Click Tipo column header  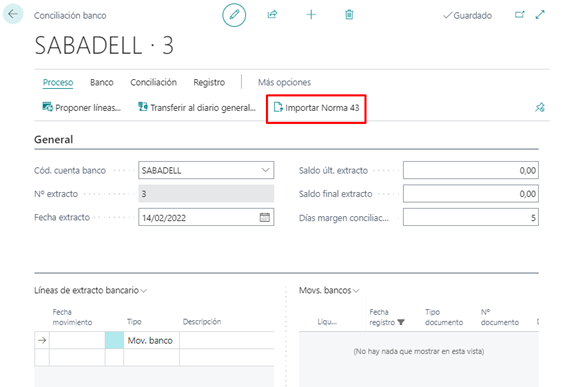pos(134,322)
